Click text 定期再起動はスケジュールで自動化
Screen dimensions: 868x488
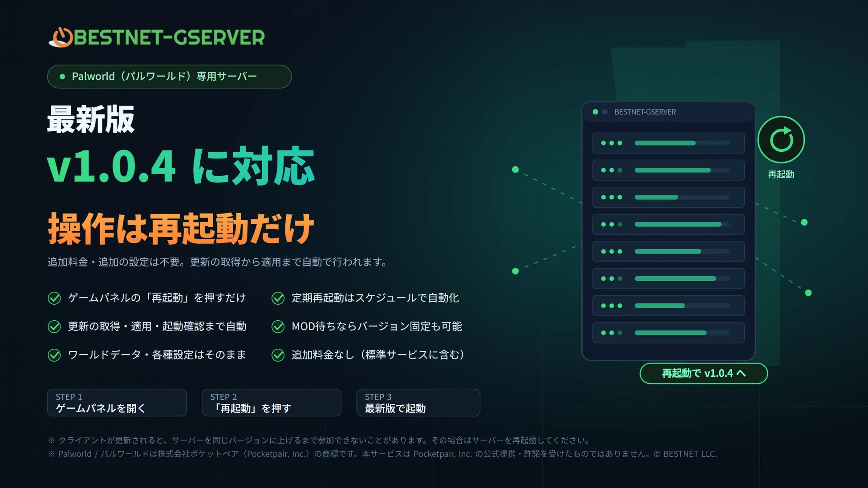click(x=375, y=298)
